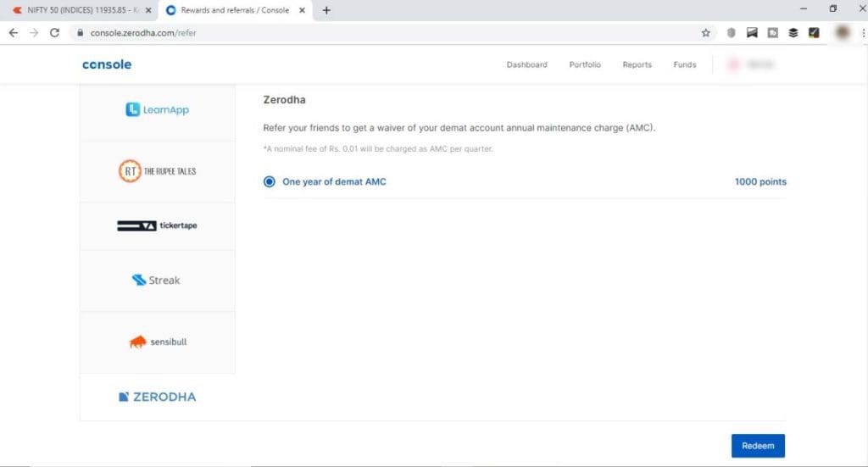Open the blurred user account menu
This screenshot has width=868, height=467.
click(751, 64)
